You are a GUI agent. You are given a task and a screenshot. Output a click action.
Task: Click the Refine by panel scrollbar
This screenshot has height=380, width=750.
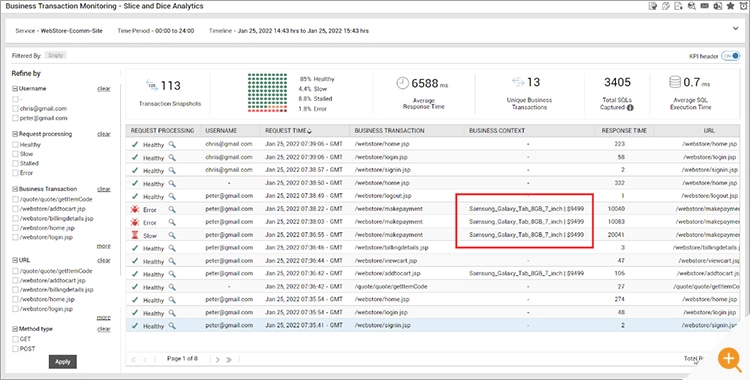click(121, 179)
